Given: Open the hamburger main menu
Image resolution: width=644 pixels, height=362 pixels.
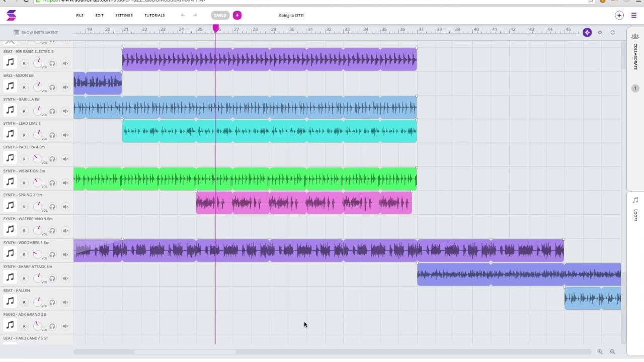Looking at the screenshot, I should click(633, 16).
